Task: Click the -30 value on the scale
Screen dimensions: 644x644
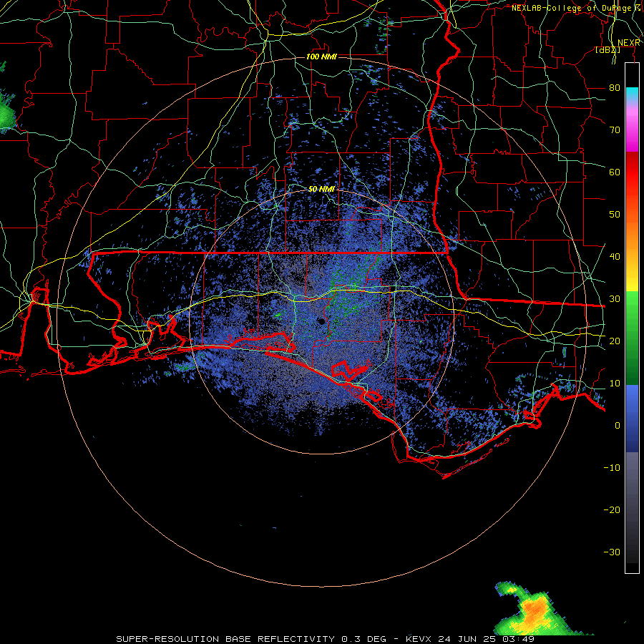Action: tap(612, 552)
